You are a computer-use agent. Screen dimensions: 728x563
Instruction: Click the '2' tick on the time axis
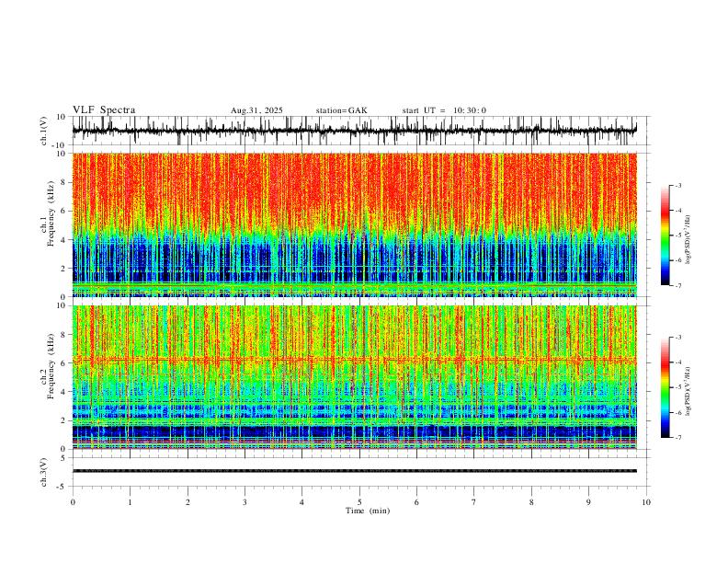(x=188, y=502)
